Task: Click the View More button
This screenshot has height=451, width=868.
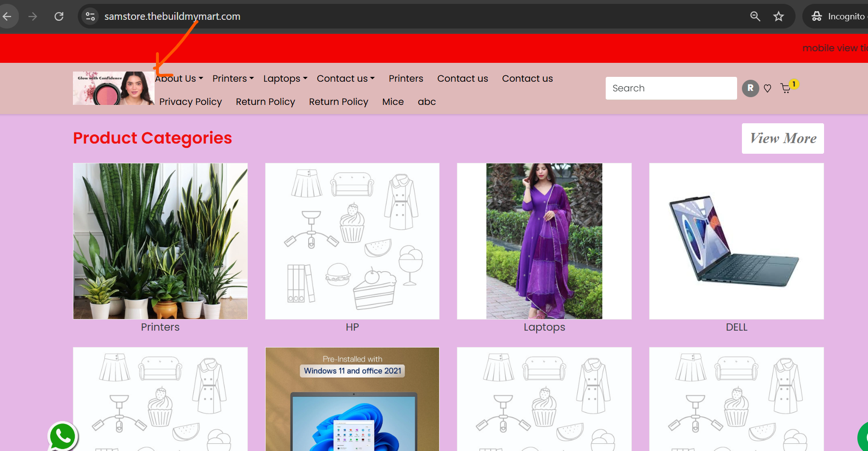Action: (783, 138)
